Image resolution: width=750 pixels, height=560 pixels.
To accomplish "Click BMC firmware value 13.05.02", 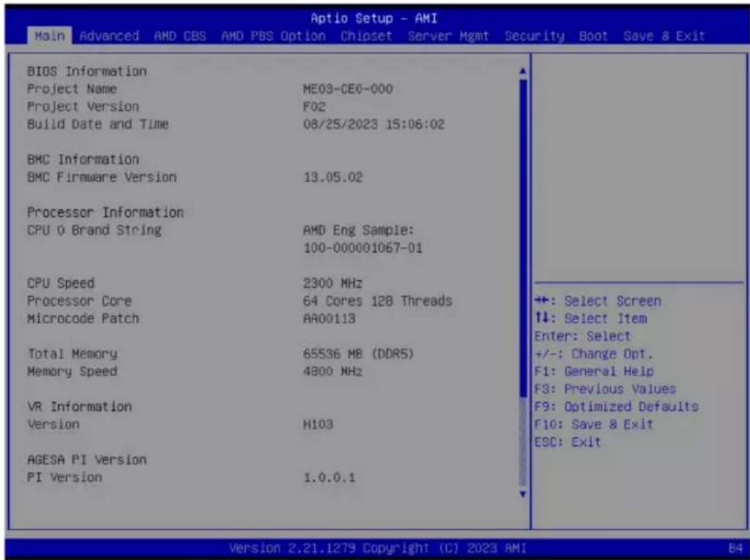I will click(333, 177).
